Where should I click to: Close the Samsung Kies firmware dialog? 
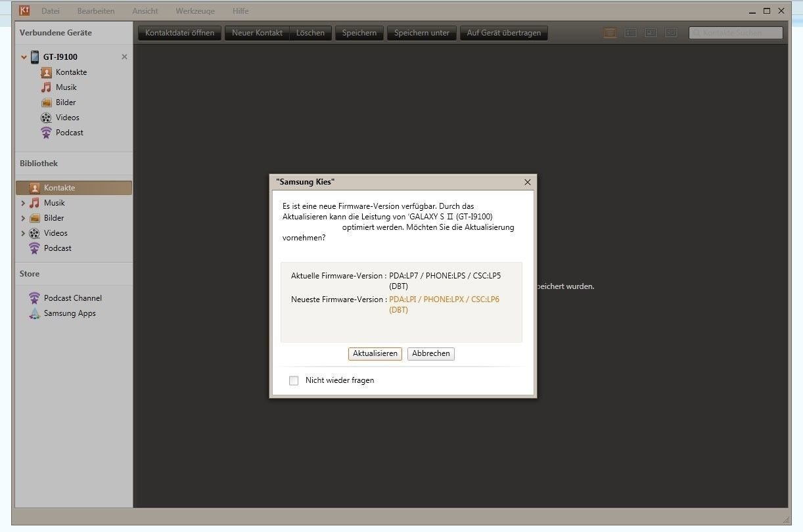(x=527, y=183)
